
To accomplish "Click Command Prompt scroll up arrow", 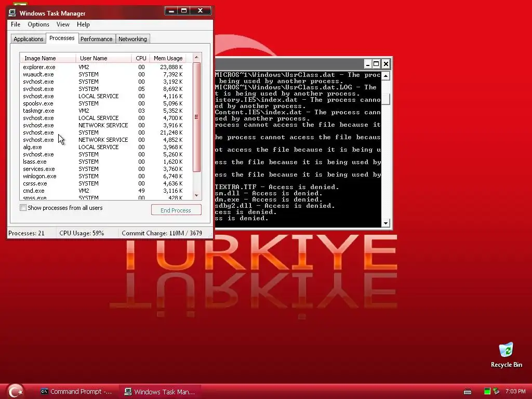I will (x=386, y=76).
